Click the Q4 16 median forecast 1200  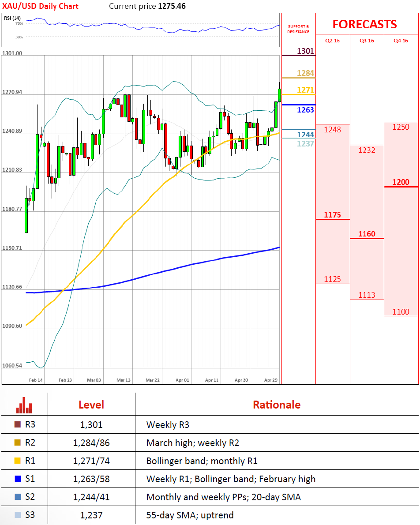pyautogui.click(x=401, y=182)
